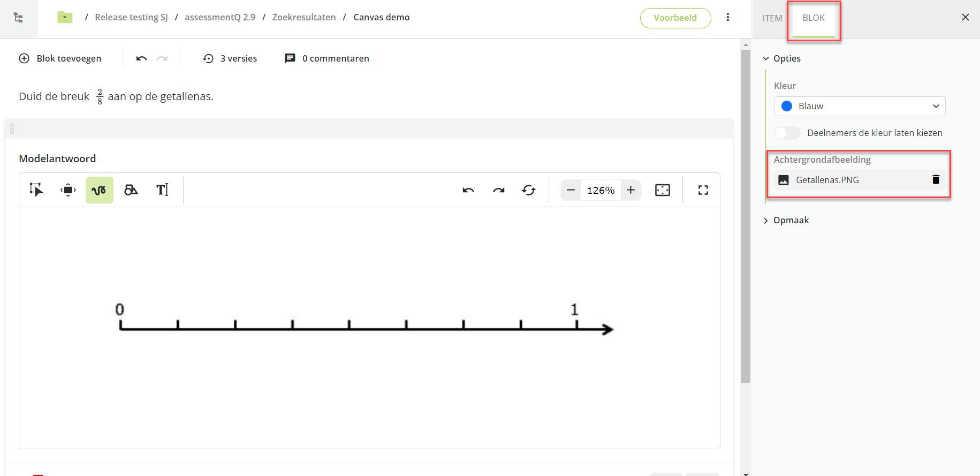Delete the Getallenas.PNG background image

click(936, 180)
